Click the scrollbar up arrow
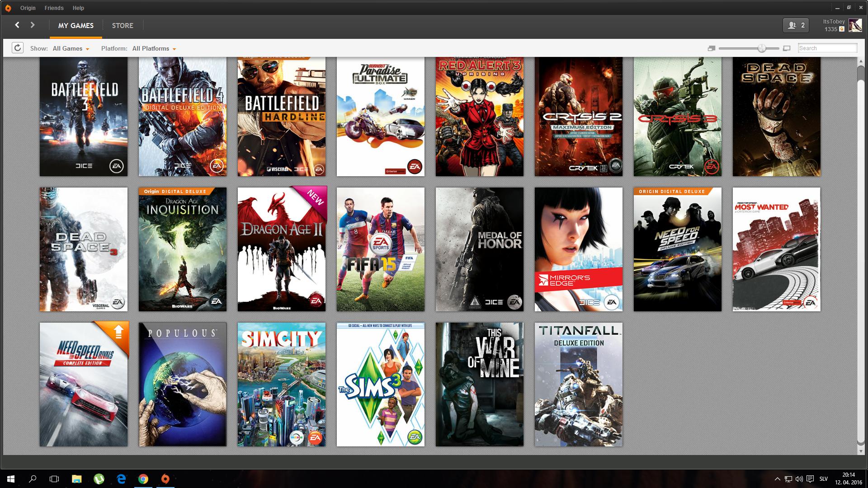868x488 pixels. (x=861, y=61)
